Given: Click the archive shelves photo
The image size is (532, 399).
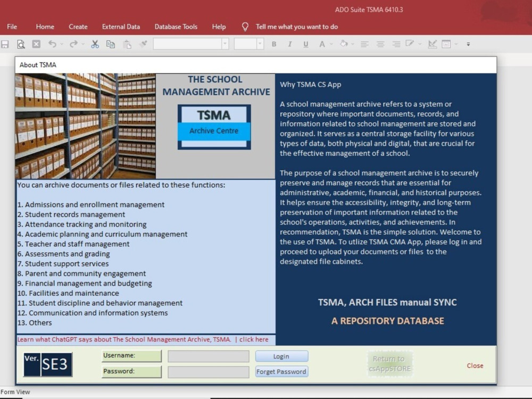Looking at the screenshot, I should tap(85, 126).
